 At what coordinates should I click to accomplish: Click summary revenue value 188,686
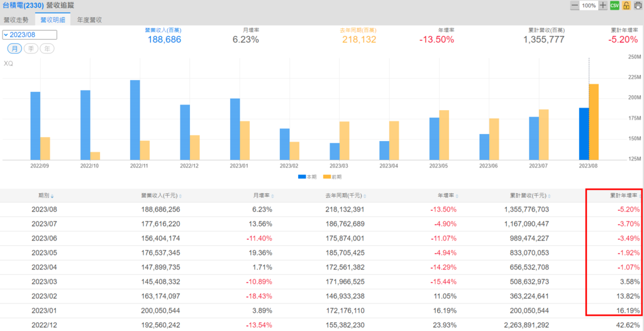pos(164,40)
